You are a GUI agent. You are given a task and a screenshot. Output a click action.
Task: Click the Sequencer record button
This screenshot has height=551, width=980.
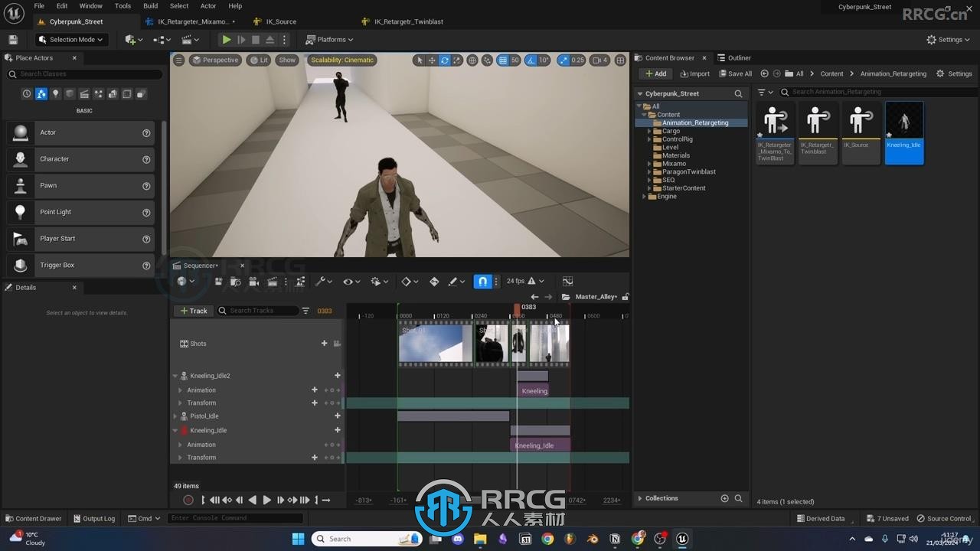tap(188, 500)
